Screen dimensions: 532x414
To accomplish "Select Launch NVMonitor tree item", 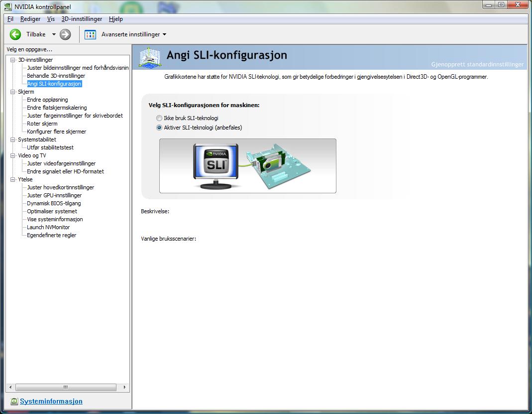I will click(48, 227).
